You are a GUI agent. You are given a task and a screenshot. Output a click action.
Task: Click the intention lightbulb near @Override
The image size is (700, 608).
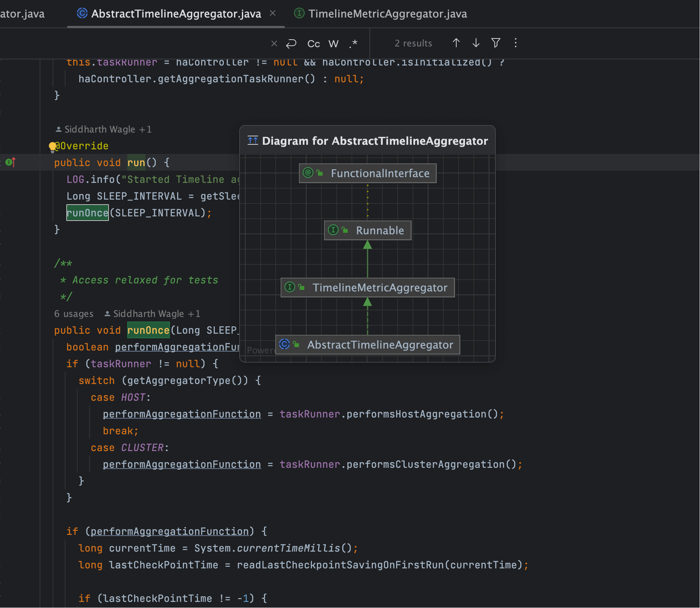(x=53, y=147)
